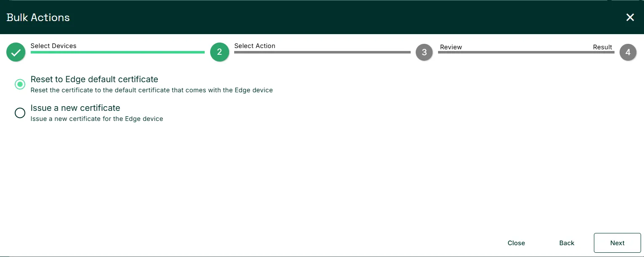This screenshot has width=644, height=257.
Task: Close the Bulk Actions dialog with X
Action: (x=630, y=17)
